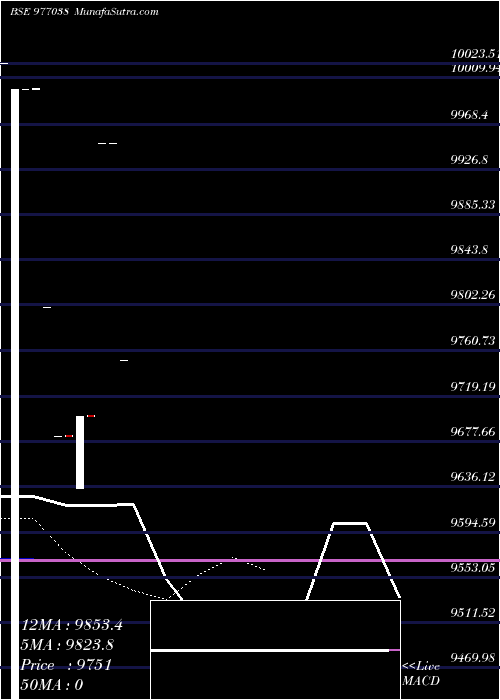Click the short white candle near 9677.66
The image size is (500, 700).
80,452
